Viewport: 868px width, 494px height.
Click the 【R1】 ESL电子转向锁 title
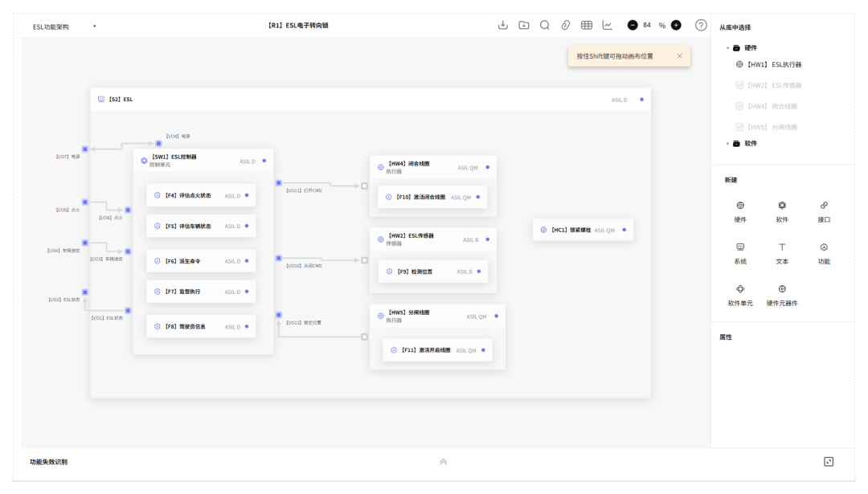298,26
